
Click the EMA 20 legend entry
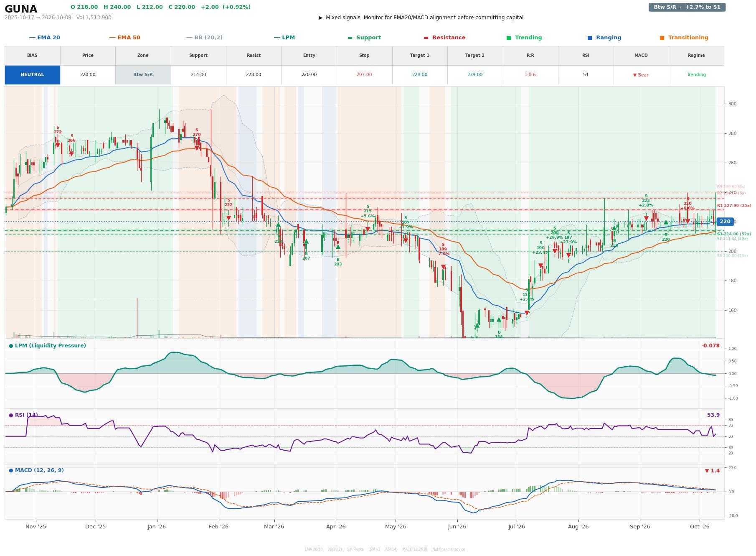(x=45, y=38)
